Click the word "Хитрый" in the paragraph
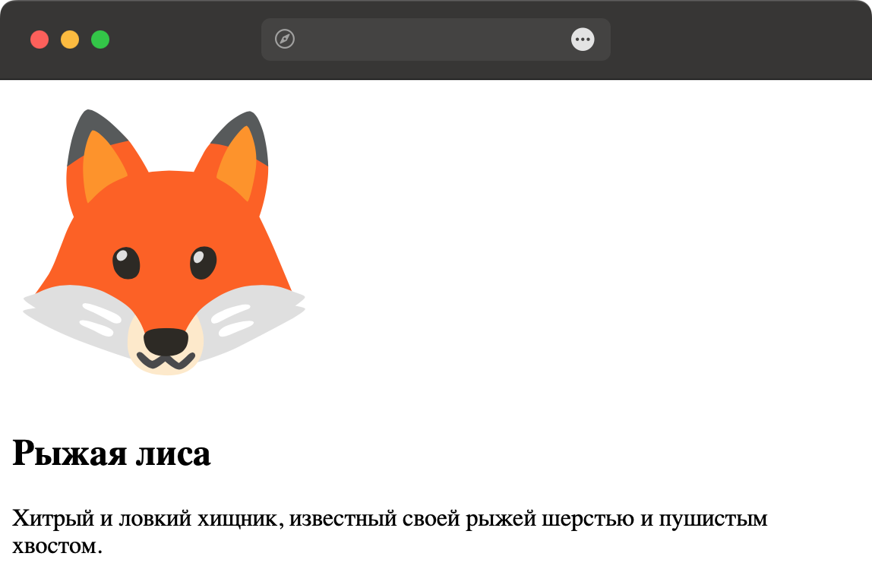 point(53,518)
